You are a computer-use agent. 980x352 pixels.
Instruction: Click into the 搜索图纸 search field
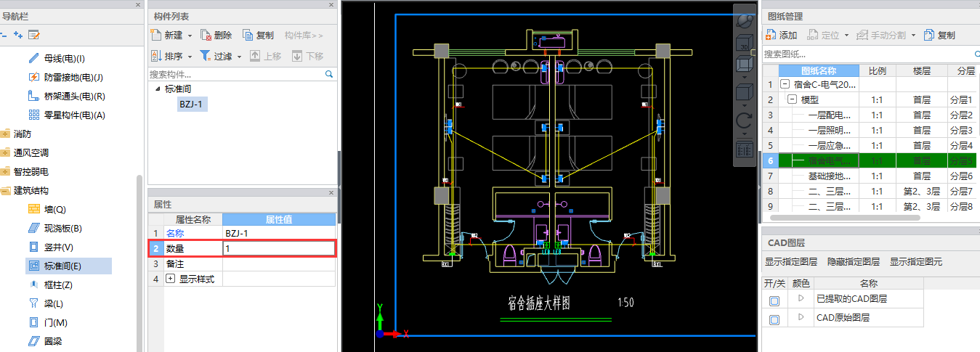867,54
